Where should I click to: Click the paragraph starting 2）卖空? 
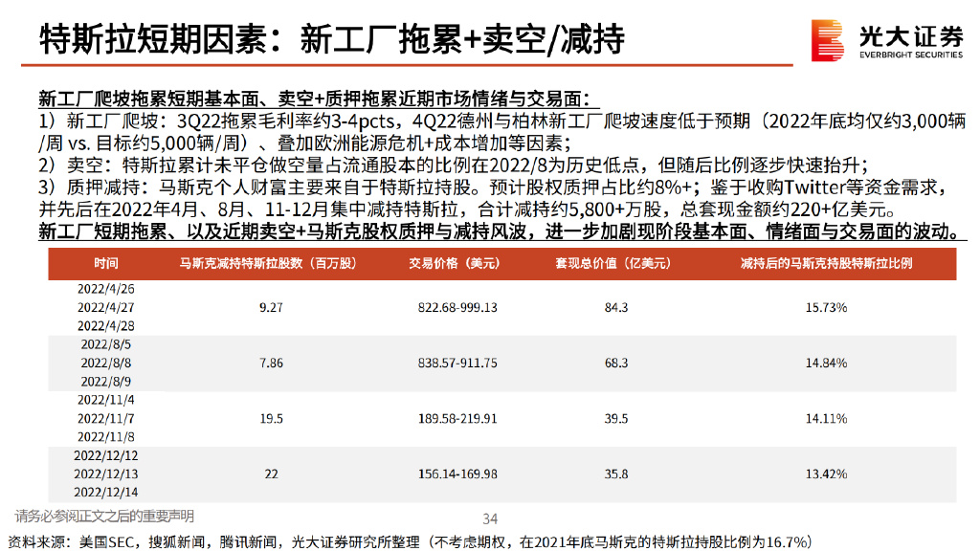(454, 165)
